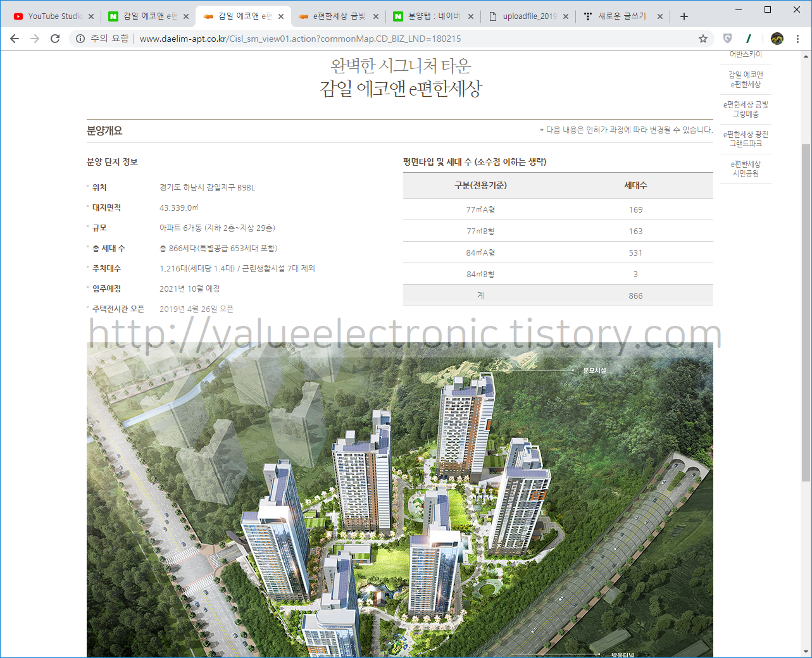Close the e편한세상 금빛 tab
The height and width of the screenshot is (658, 812).
click(x=376, y=16)
